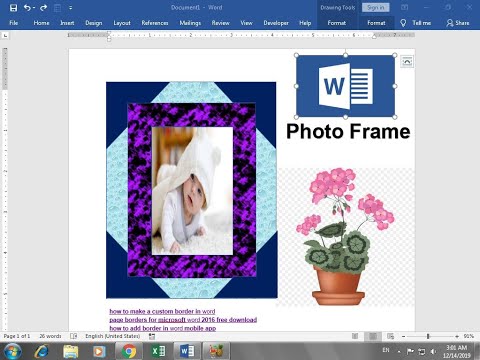Screen dimensions: 480x360
Task: Click the zoom out minus button
Action: click(403, 336)
